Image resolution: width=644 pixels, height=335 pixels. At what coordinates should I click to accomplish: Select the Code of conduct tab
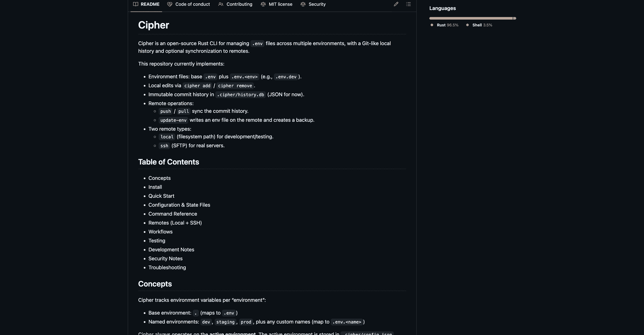point(193,4)
